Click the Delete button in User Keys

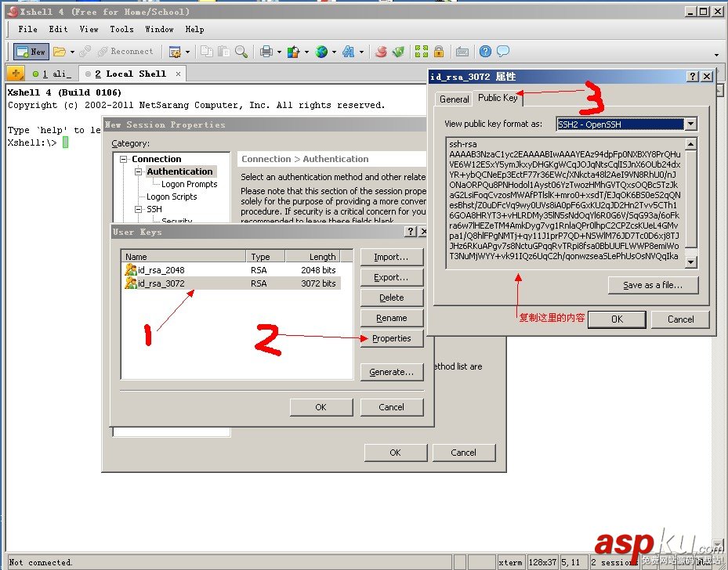(x=391, y=298)
